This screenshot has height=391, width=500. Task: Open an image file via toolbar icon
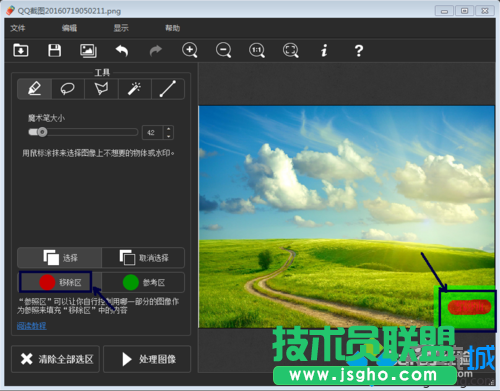pos(21,51)
